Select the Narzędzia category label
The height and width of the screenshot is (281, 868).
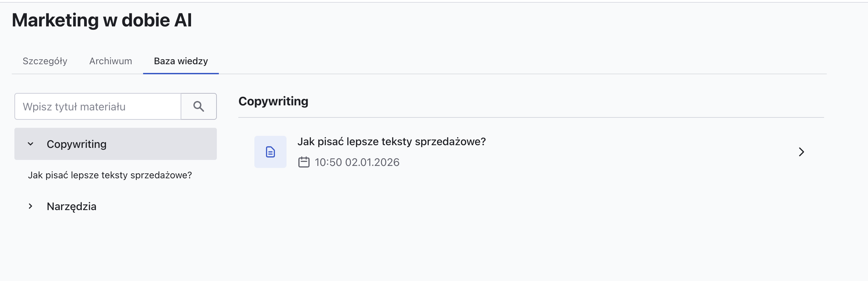coord(71,206)
